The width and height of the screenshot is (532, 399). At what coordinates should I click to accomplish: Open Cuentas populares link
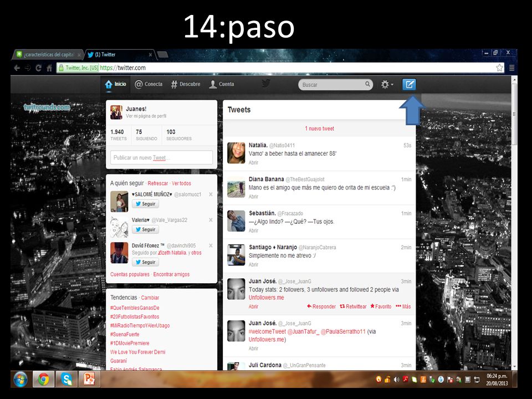130,274
